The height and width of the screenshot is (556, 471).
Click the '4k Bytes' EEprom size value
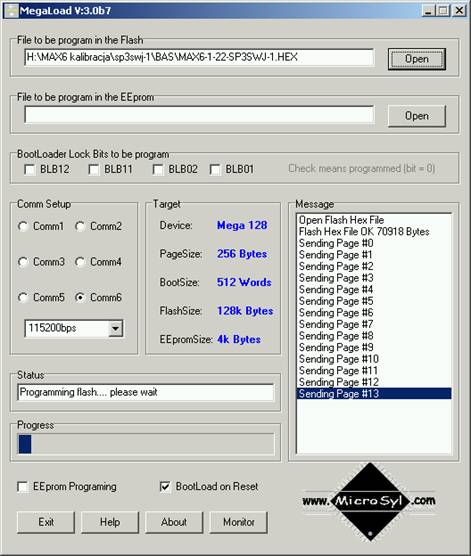(x=239, y=340)
